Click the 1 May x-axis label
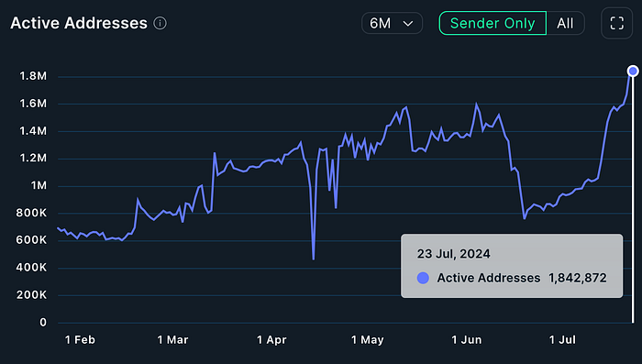 coord(367,340)
